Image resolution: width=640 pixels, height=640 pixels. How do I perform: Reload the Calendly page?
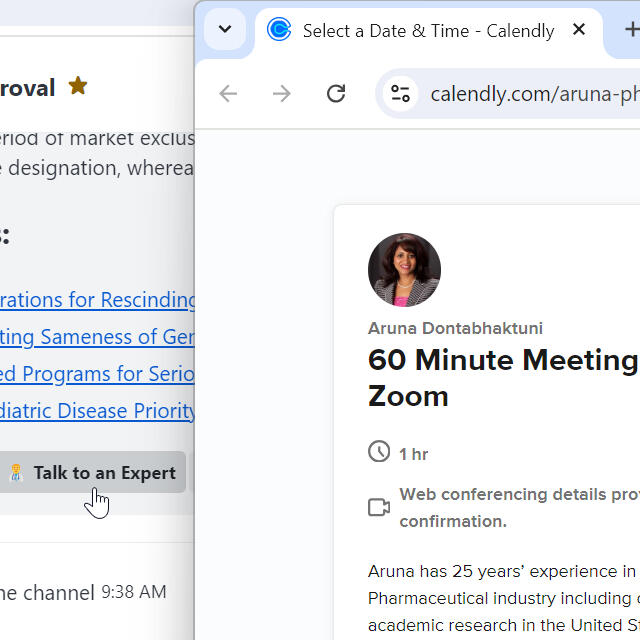336,94
